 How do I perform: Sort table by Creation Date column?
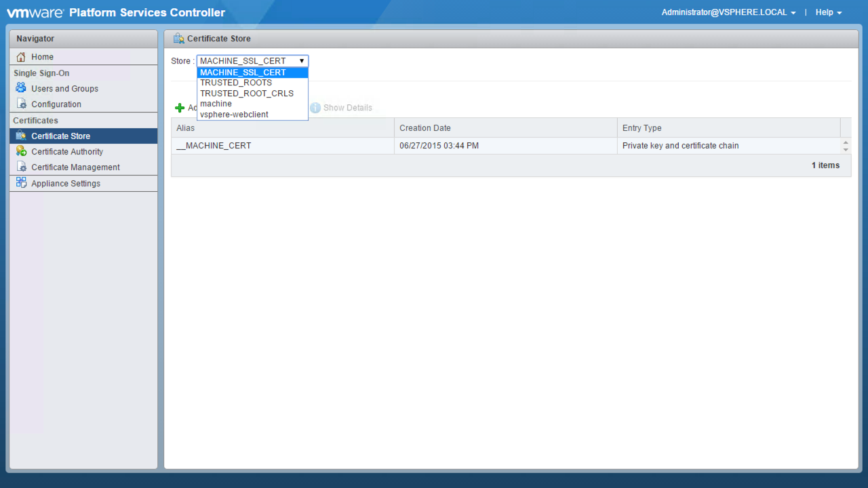(x=425, y=128)
